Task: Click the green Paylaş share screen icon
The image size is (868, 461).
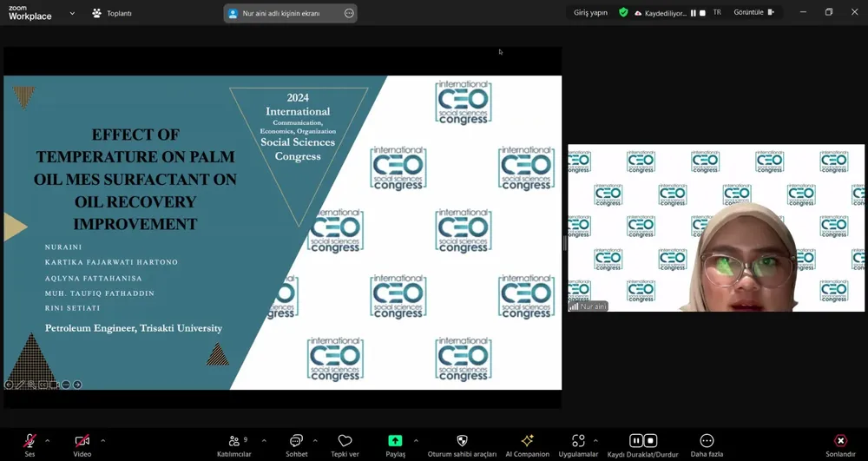Action: [x=395, y=441]
